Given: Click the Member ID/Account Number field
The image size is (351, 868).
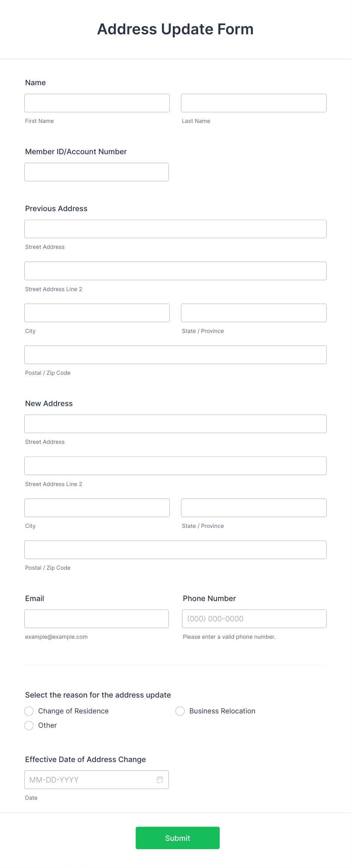Looking at the screenshot, I should (97, 172).
